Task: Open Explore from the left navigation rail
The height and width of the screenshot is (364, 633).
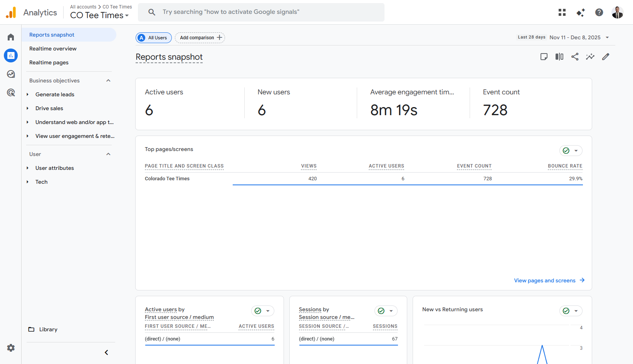Action: pyautogui.click(x=10, y=74)
